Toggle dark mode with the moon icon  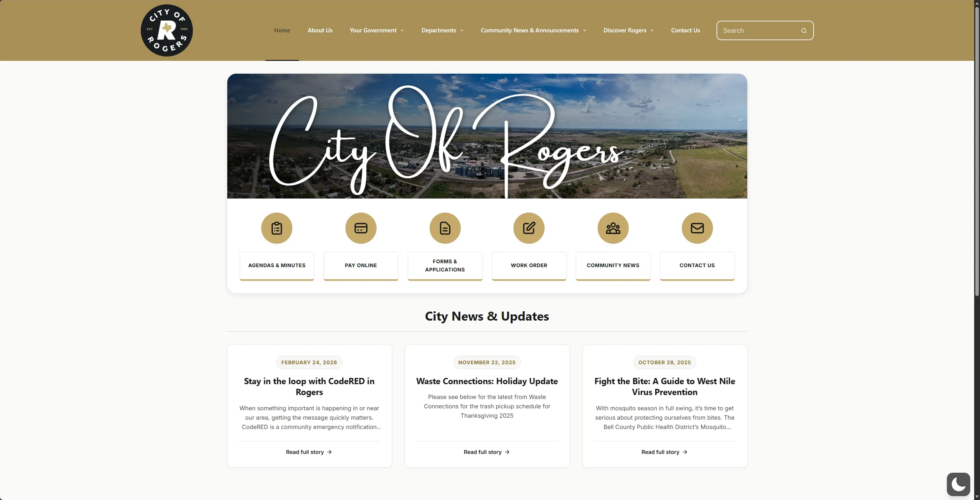959,484
